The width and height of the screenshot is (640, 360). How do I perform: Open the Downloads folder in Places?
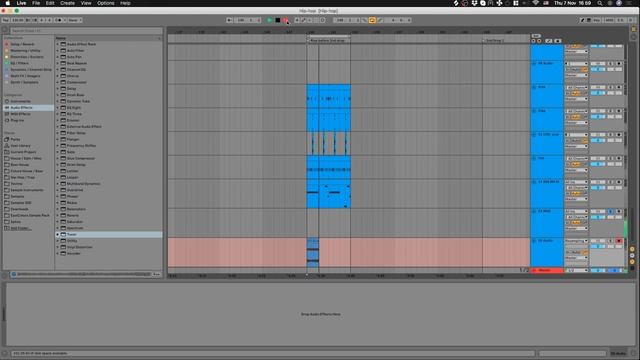point(20,209)
